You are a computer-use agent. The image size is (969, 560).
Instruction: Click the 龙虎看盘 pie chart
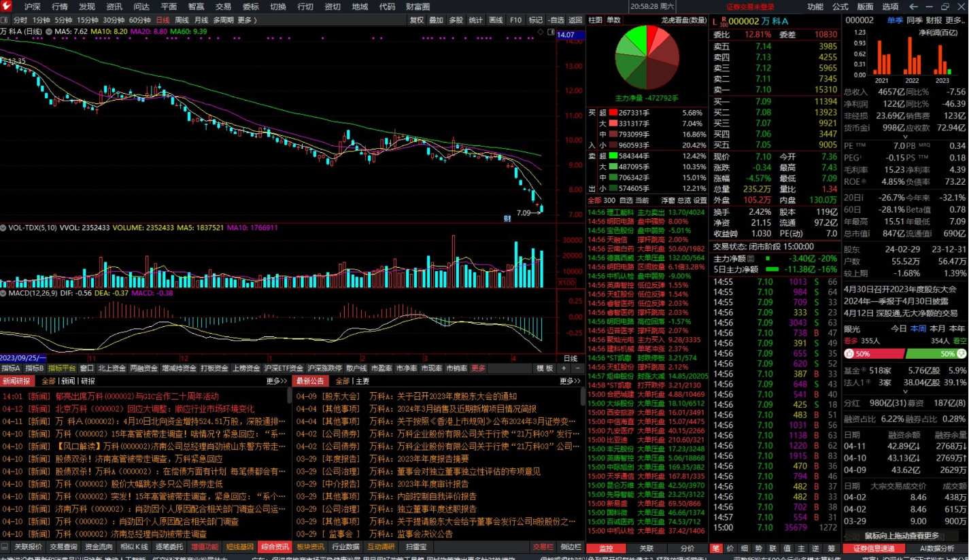[647, 56]
